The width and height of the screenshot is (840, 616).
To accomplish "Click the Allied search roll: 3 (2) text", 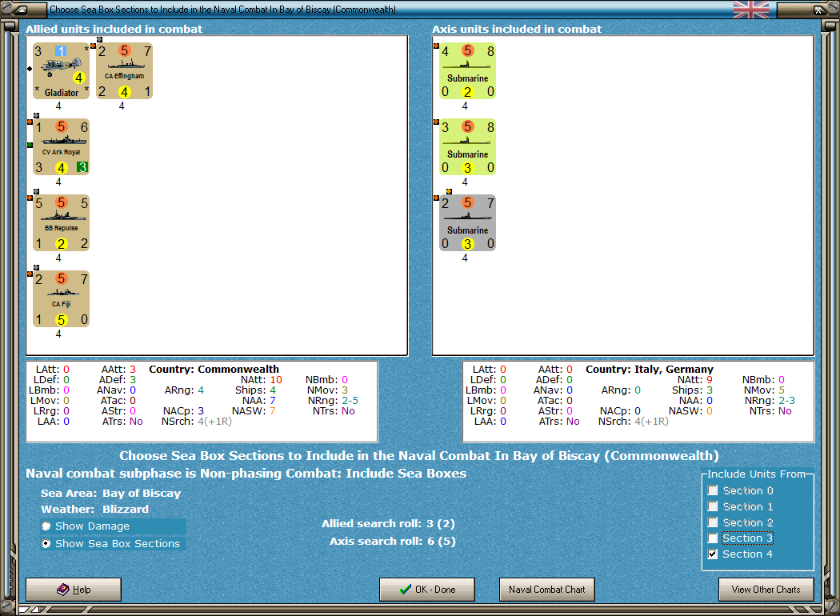I will click(388, 523).
